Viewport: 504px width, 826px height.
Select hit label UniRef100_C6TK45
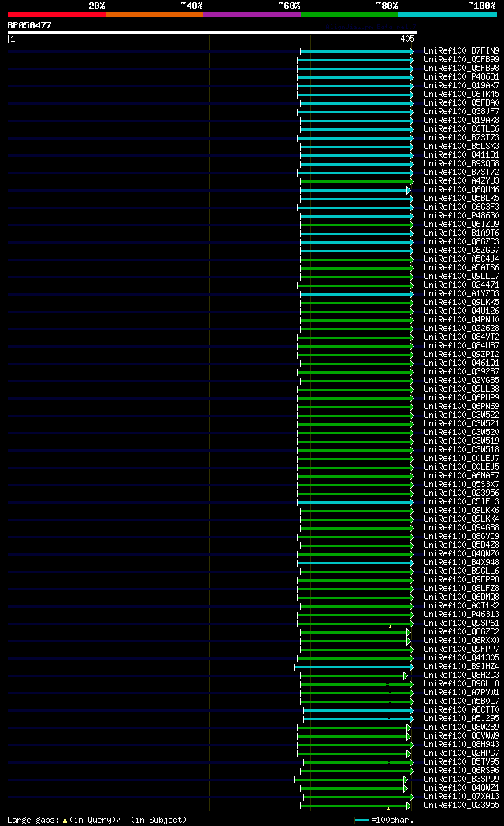[462, 95]
